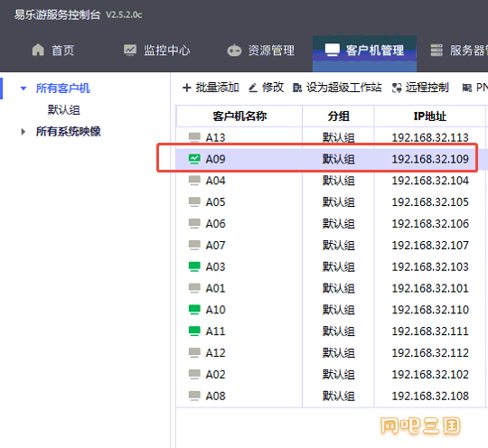488x448 pixels.
Task: Select client name A06
Action: point(215,224)
